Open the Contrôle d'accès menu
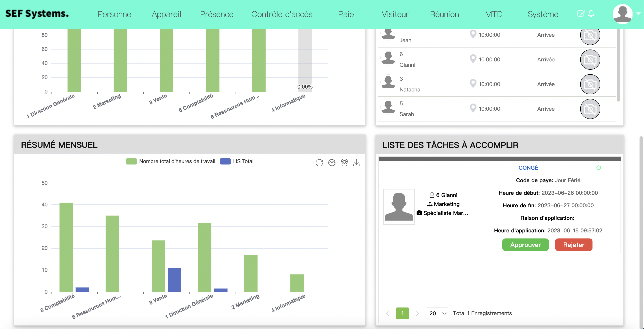 click(282, 14)
